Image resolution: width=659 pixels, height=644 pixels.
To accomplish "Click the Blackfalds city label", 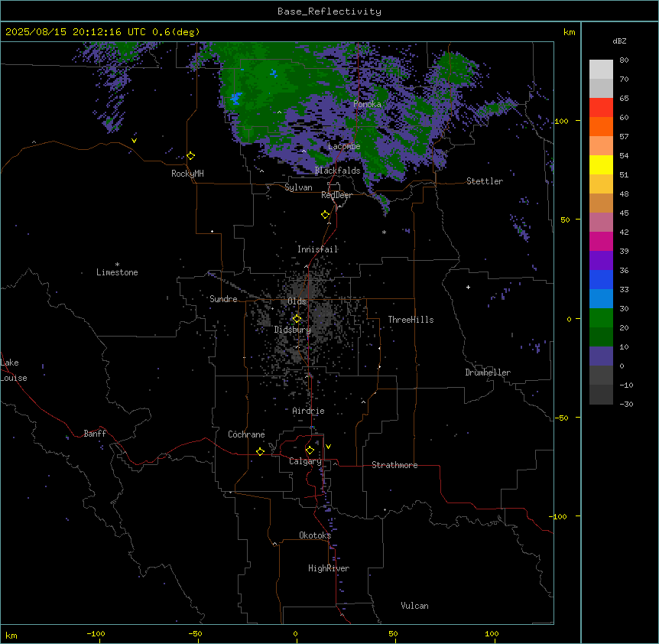I will pos(337,171).
